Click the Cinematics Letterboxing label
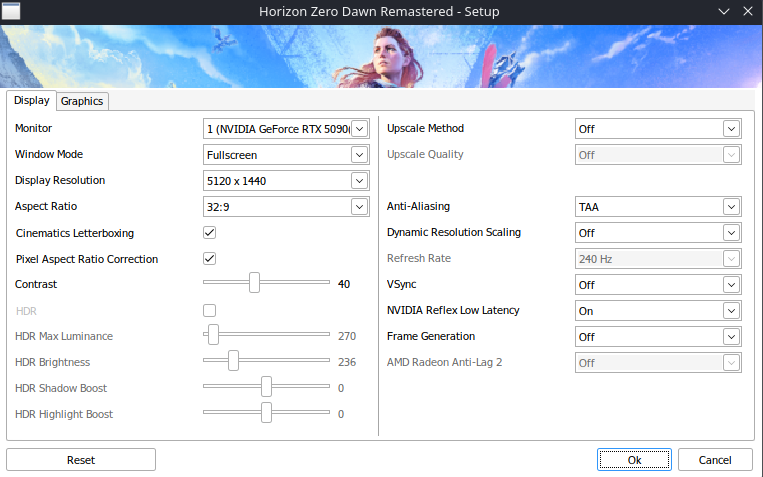 (75, 233)
